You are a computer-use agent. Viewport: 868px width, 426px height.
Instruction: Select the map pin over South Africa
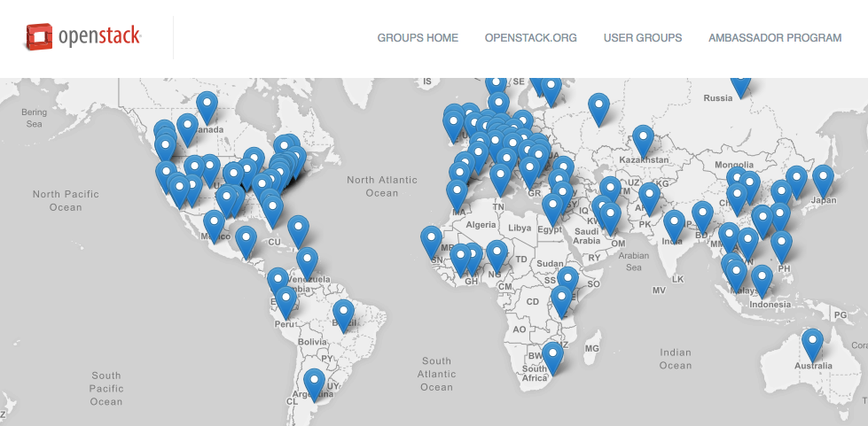(552, 357)
